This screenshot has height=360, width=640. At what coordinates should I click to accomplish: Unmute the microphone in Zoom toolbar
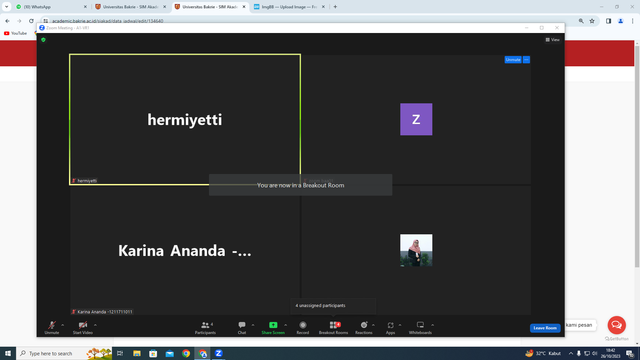tap(51, 327)
